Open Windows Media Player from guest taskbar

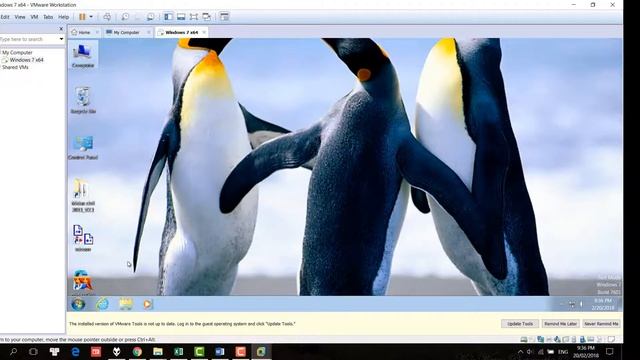(148, 304)
